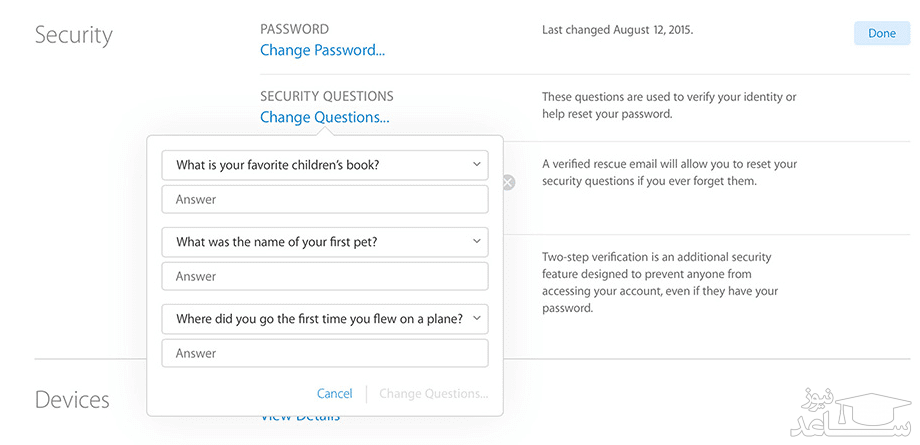
Task: Click Answer field under children's book question
Action: click(324, 199)
